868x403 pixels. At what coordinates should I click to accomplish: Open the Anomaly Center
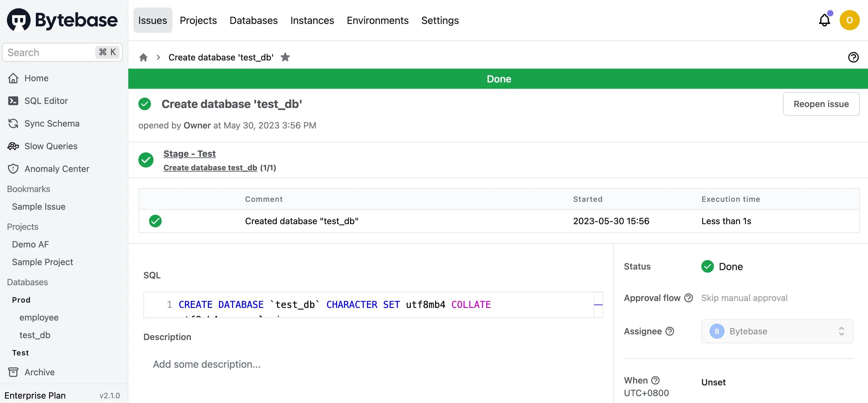point(57,169)
